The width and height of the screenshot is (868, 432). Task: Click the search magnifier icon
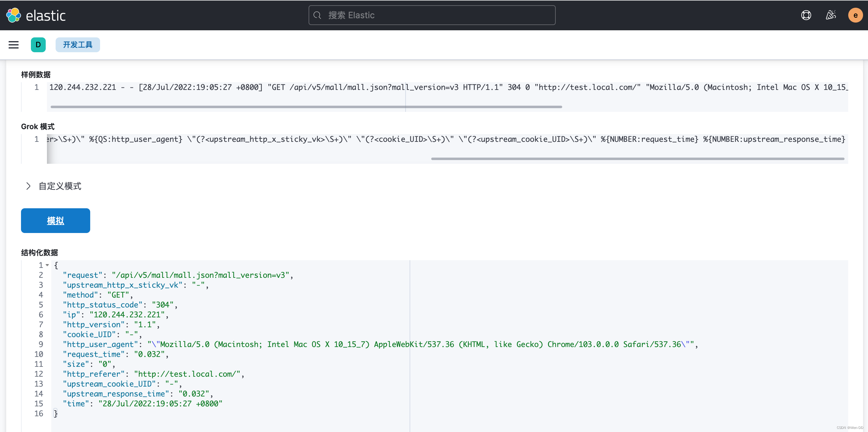pos(317,15)
